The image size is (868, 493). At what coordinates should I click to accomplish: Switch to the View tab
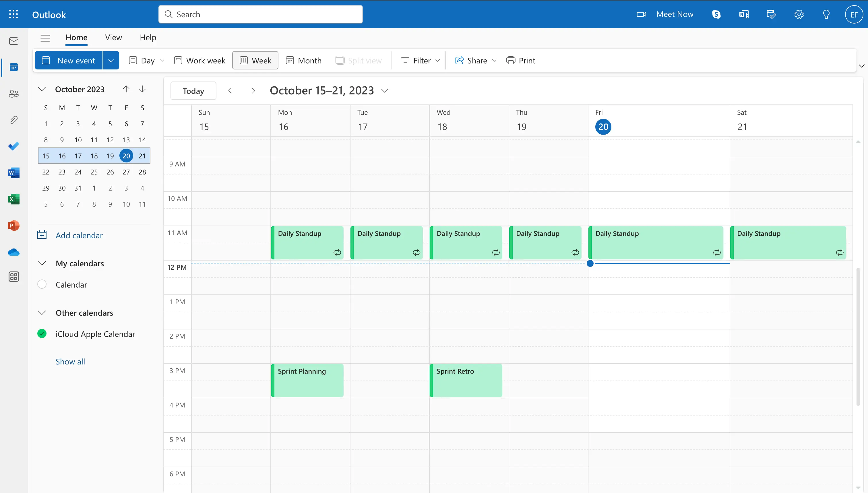(x=113, y=37)
